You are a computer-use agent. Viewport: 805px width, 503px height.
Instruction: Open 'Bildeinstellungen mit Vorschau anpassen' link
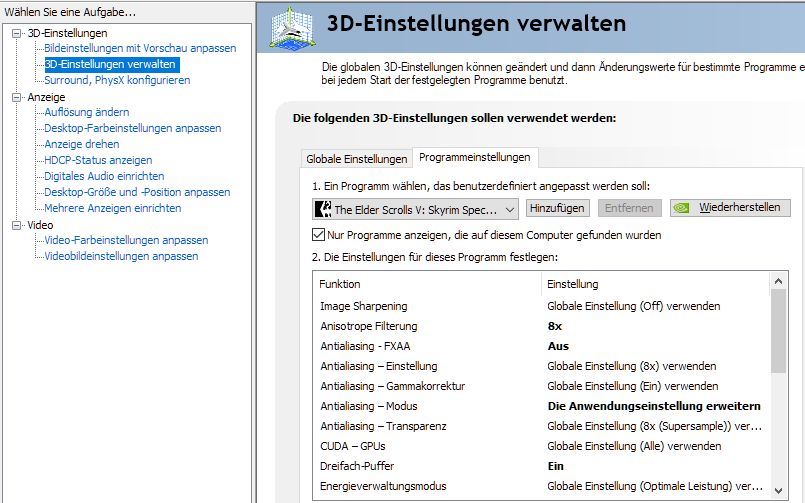pyautogui.click(x=140, y=48)
